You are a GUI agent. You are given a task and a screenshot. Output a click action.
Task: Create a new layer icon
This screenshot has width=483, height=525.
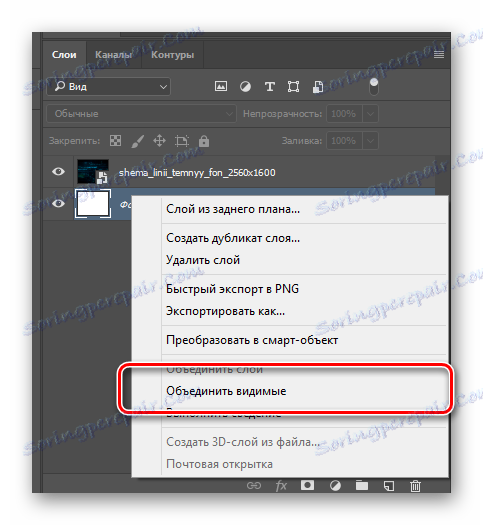click(x=389, y=485)
